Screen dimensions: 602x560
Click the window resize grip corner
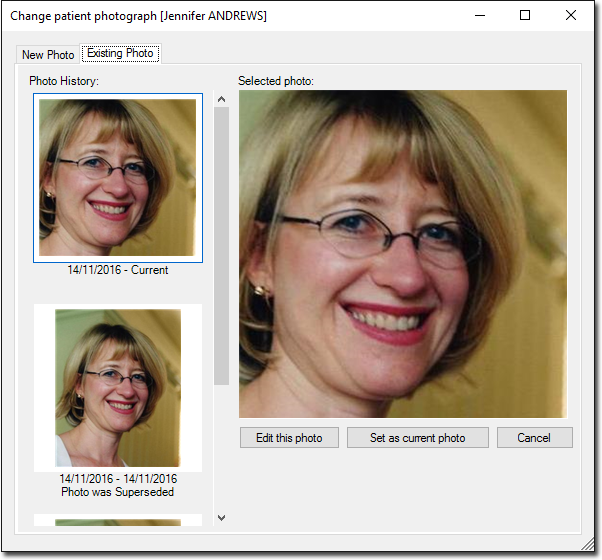587,545
